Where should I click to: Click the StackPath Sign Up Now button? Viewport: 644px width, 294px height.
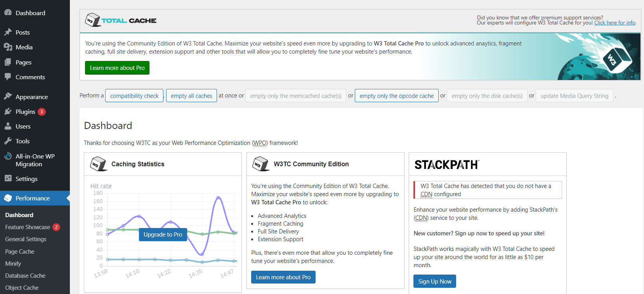coord(435,282)
